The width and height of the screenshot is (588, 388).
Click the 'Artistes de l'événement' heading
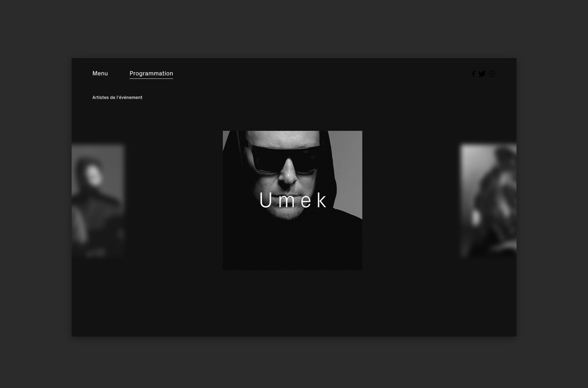point(117,97)
